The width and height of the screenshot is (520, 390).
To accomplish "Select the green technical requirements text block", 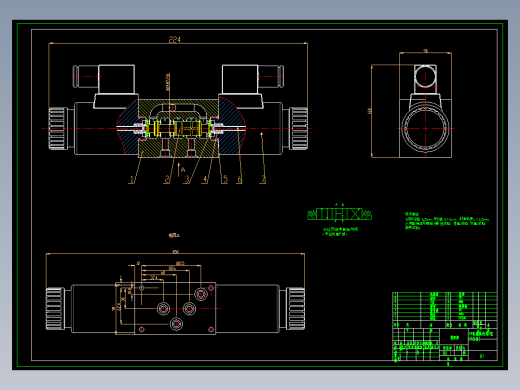I will pos(447,221).
